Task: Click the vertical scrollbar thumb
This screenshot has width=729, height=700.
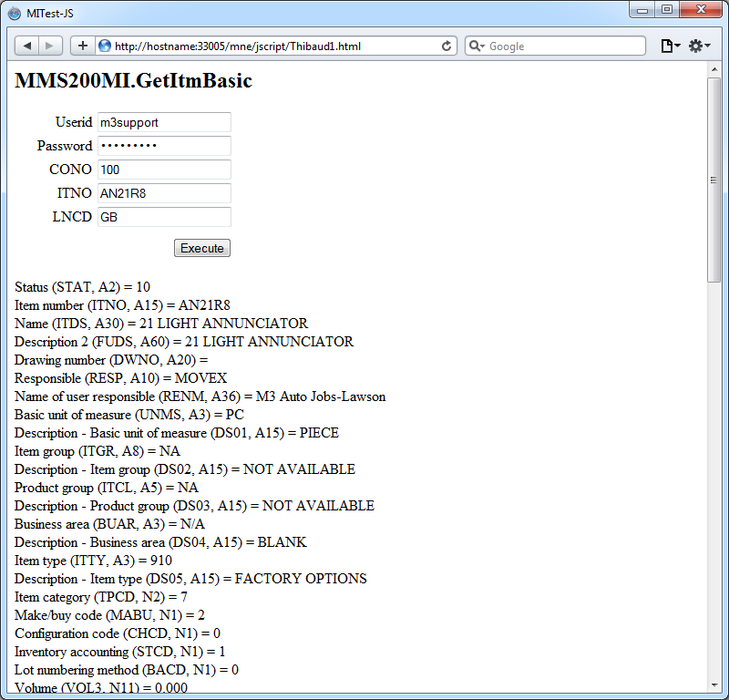Action: tap(714, 180)
